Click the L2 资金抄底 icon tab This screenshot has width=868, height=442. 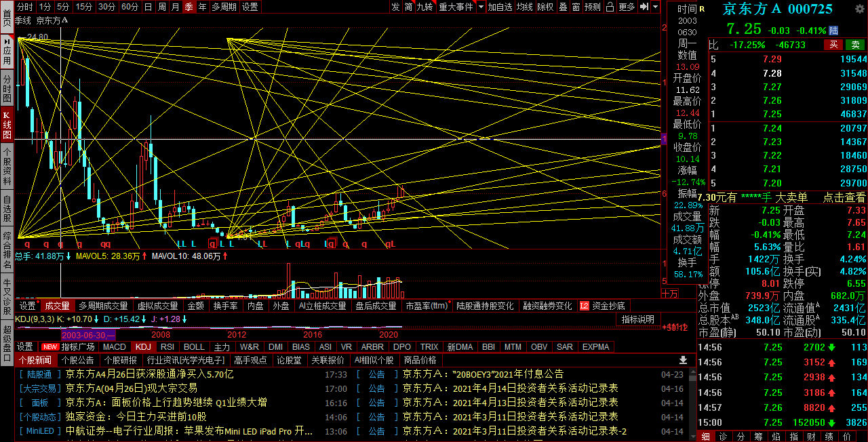point(602,306)
